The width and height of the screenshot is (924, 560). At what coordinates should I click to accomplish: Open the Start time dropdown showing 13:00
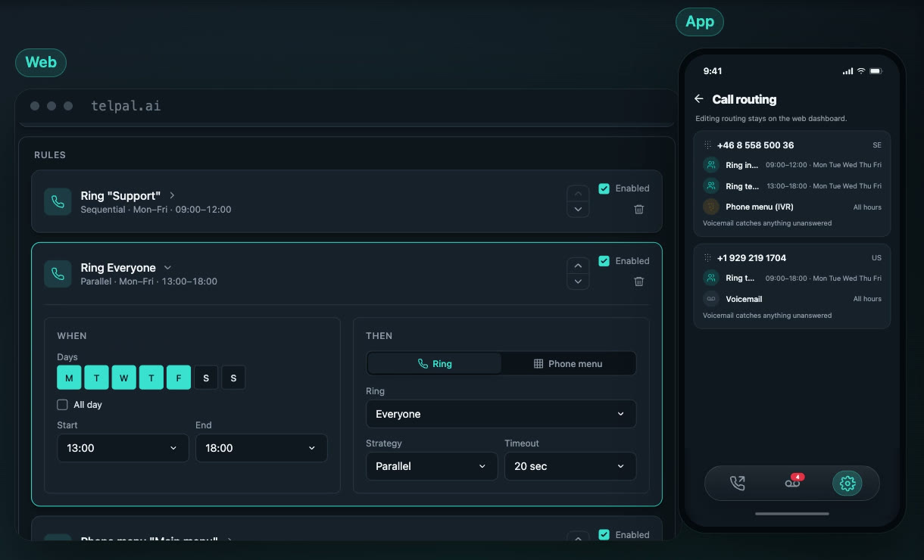pyautogui.click(x=123, y=448)
